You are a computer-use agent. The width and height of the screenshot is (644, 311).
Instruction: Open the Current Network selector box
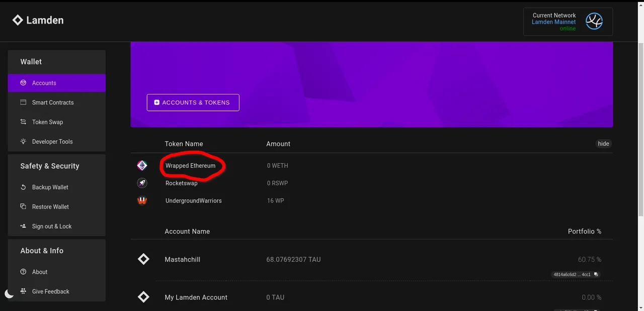[x=568, y=22]
